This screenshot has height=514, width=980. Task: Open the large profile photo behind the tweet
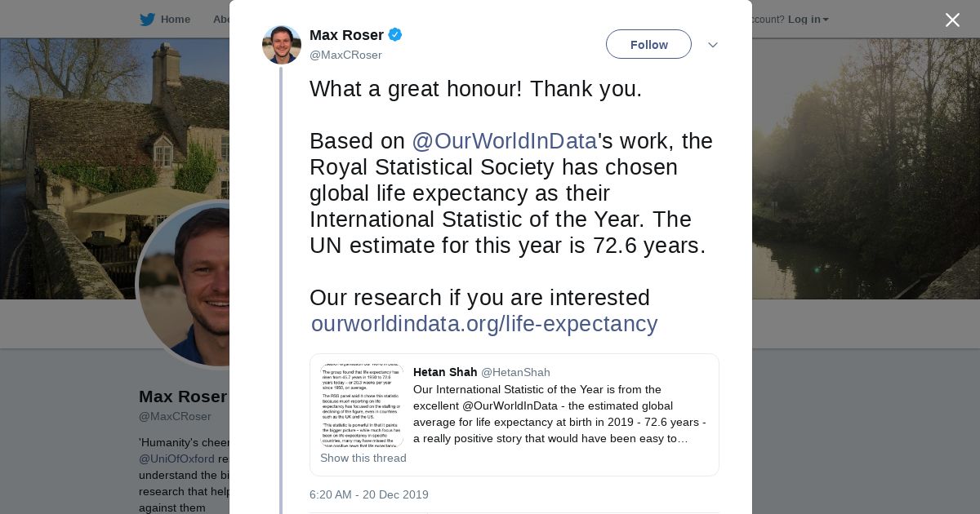(x=188, y=284)
